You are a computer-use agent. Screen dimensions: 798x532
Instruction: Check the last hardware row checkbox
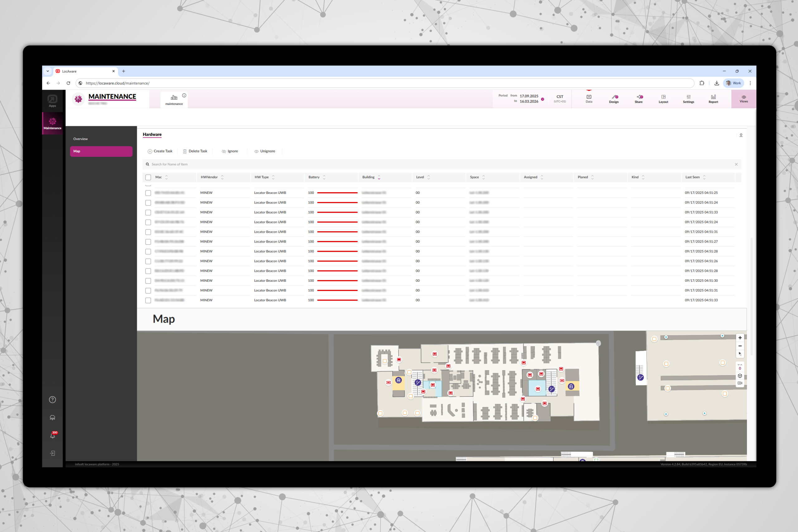click(x=148, y=301)
